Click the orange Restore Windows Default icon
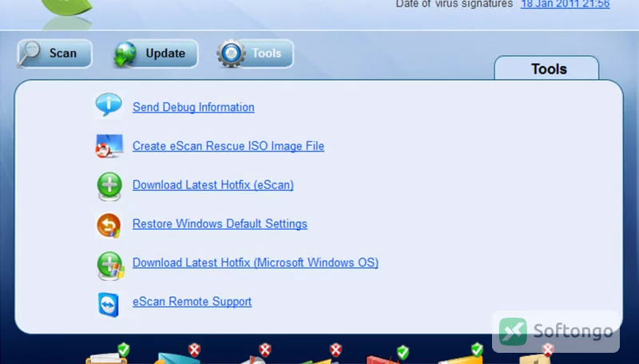Viewport: 639px width, 364px height. 109,225
